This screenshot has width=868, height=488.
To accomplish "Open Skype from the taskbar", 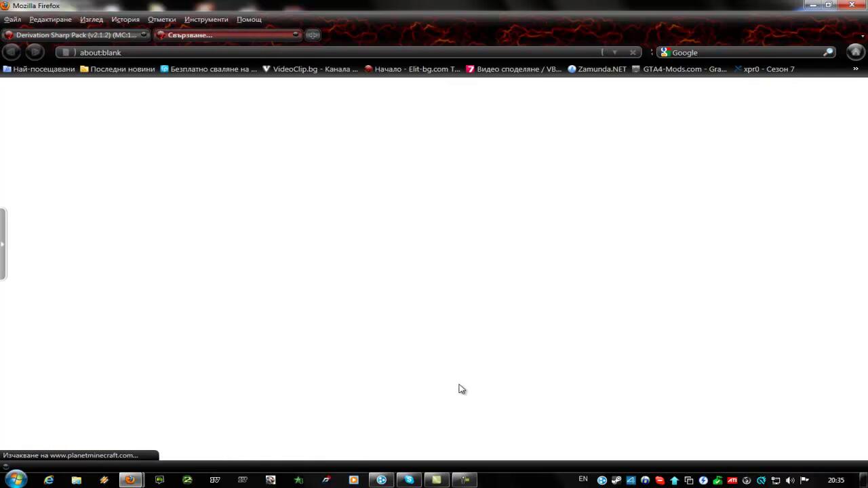I will [x=409, y=480].
